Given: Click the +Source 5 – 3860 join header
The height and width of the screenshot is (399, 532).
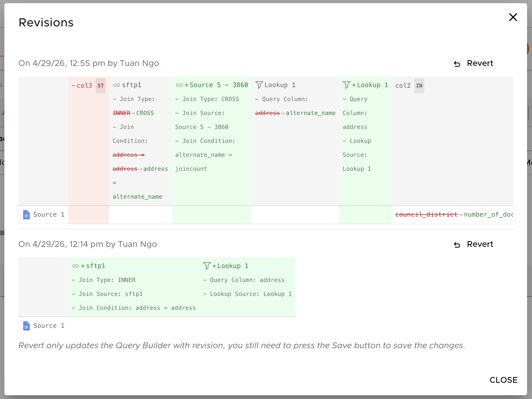Looking at the screenshot, I should (216, 85).
